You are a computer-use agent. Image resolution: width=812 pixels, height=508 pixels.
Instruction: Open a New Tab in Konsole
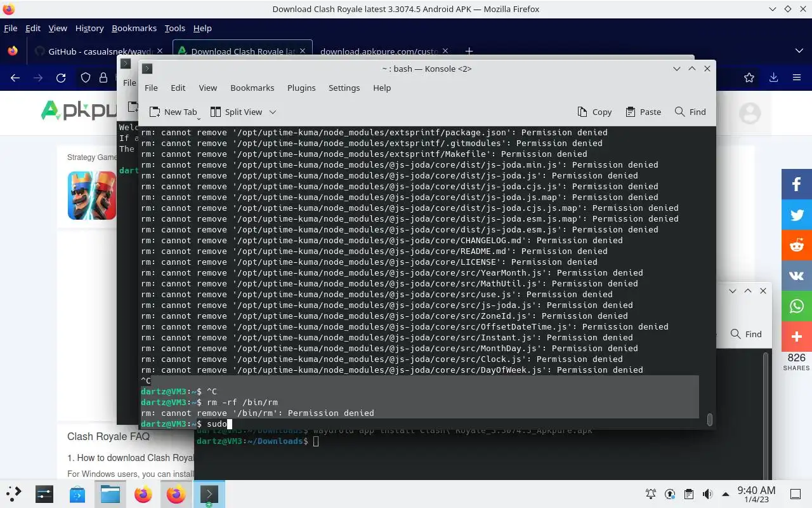tap(173, 112)
